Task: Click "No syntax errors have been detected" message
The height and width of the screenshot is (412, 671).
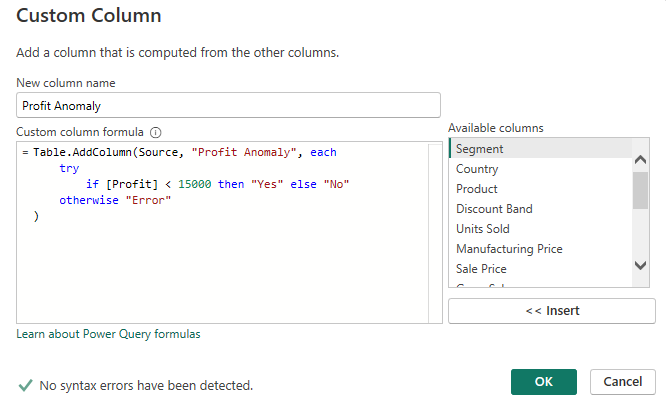Action: point(146,385)
